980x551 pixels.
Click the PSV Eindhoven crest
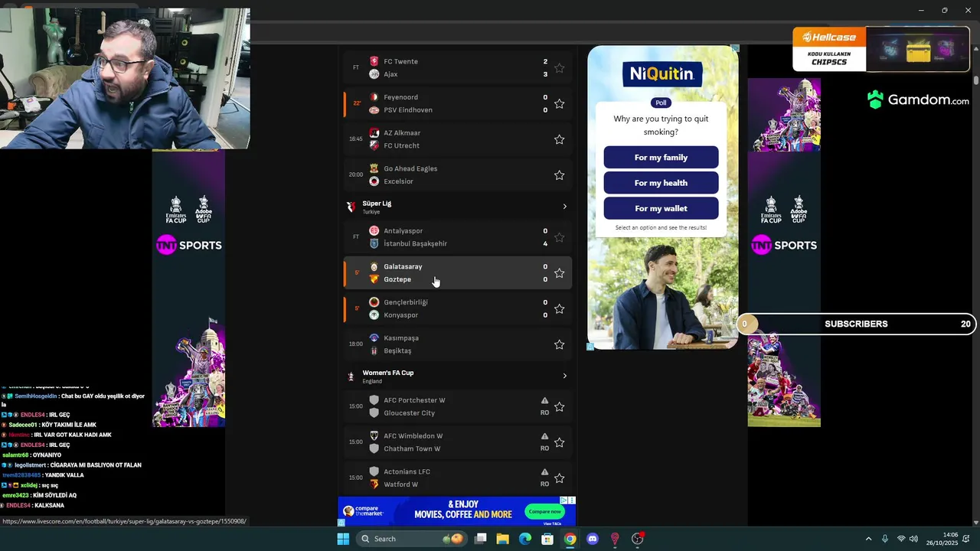(374, 110)
